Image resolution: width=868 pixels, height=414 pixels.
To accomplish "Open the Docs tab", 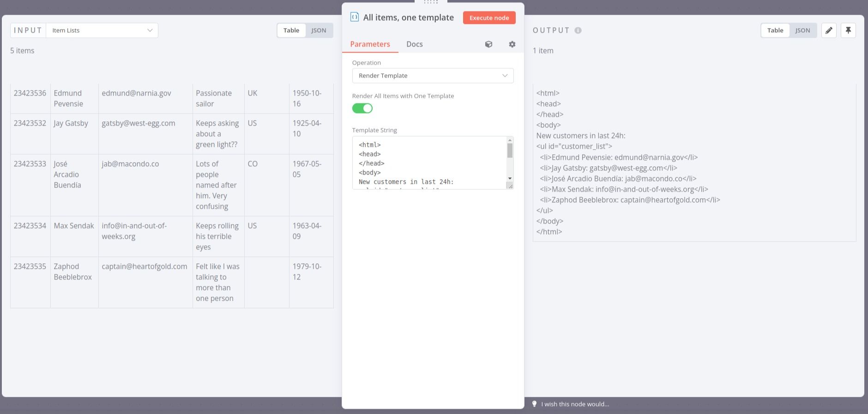I will pos(414,44).
